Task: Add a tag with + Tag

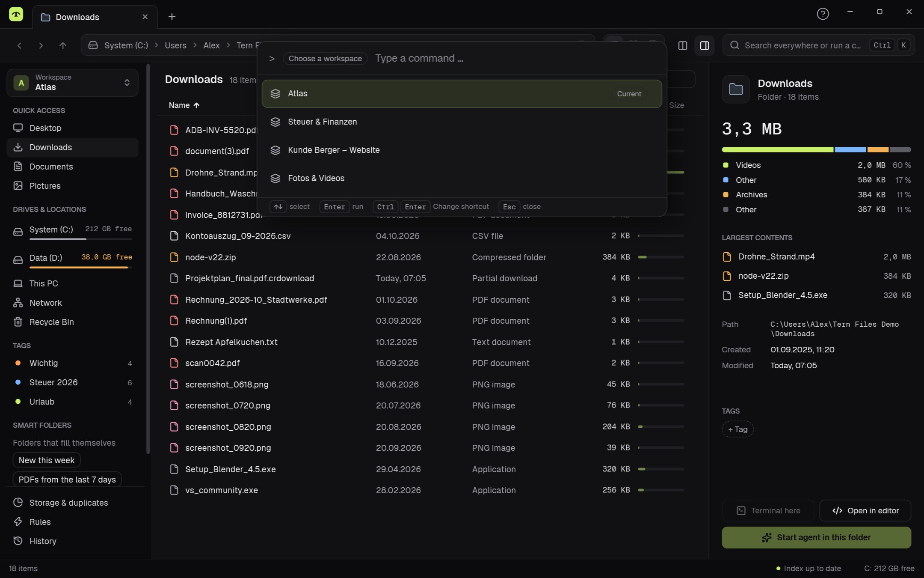Action: pos(737,429)
